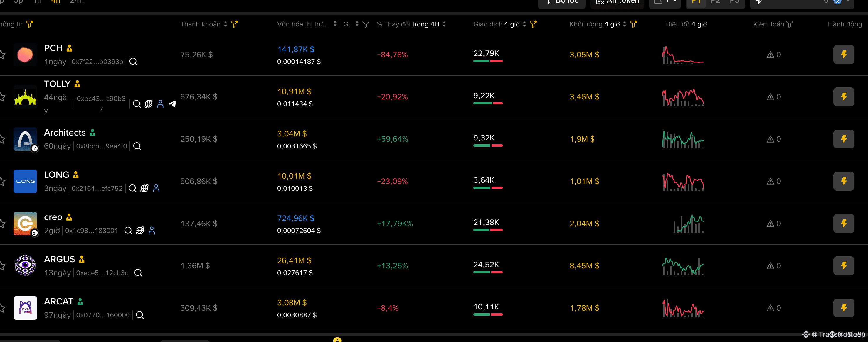Open the website globe icon for LONG
Image resolution: width=868 pixels, height=342 pixels.
144,188
